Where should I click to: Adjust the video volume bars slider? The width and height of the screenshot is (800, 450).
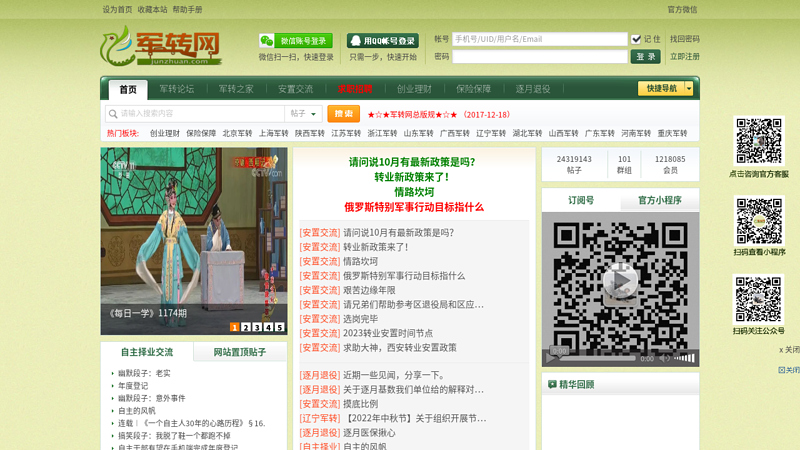(x=684, y=359)
